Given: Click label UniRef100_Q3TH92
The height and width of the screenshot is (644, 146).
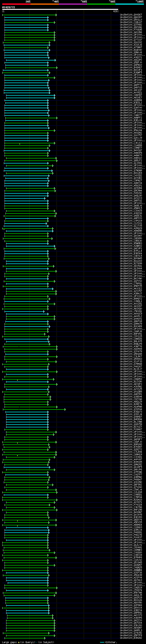Looking at the screenshot, I should coord(131,25).
